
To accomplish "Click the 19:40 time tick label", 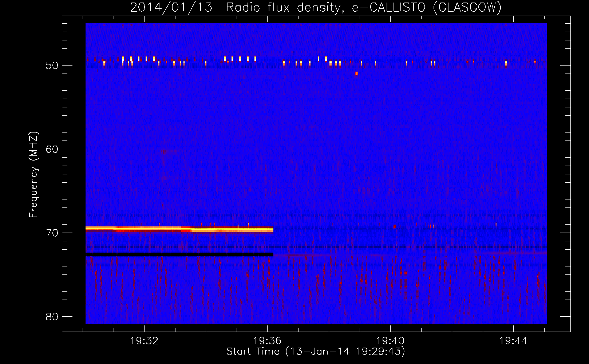I will tap(390, 341).
